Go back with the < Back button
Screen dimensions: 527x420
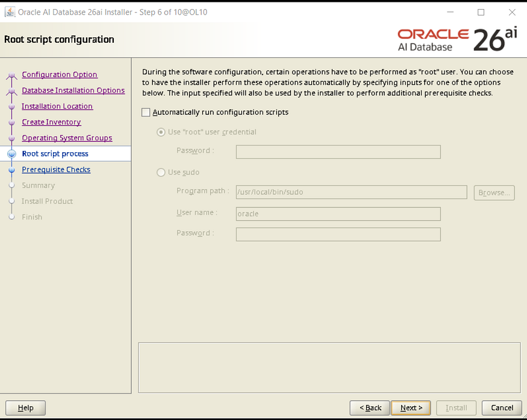[x=370, y=407]
